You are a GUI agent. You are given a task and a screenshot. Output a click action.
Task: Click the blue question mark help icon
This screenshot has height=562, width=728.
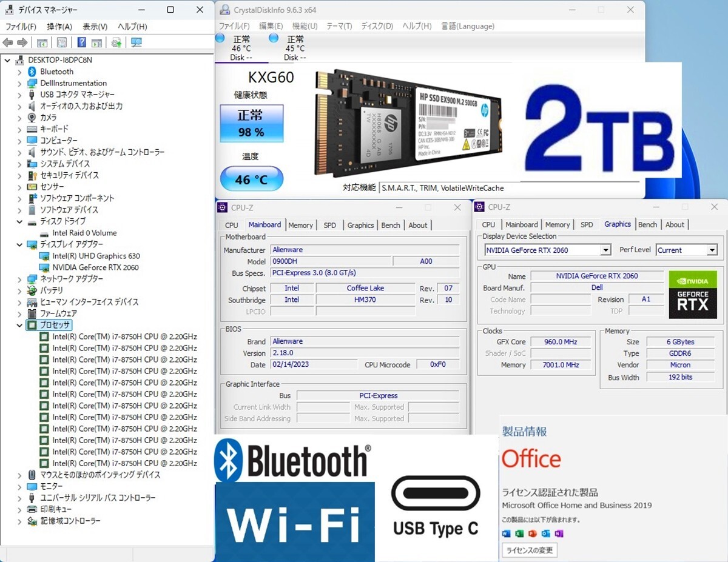[x=81, y=42]
